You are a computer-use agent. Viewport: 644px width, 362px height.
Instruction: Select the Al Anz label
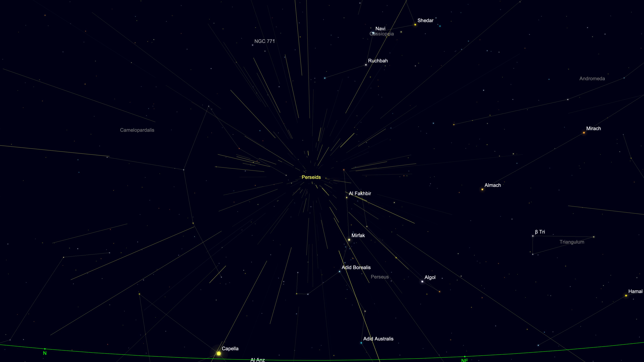click(257, 360)
